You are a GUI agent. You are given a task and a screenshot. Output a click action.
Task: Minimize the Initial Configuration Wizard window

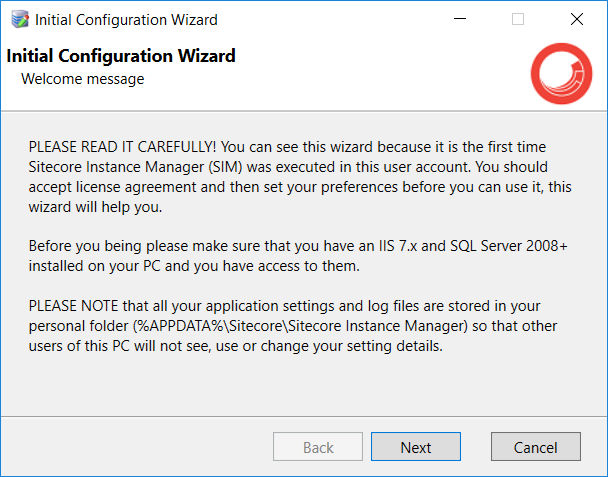[x=460, y=19]
